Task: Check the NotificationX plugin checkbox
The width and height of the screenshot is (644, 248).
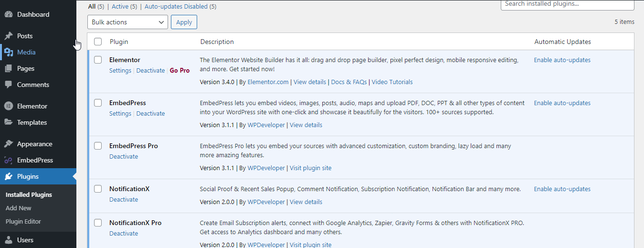Action: [x=98, y=189]
